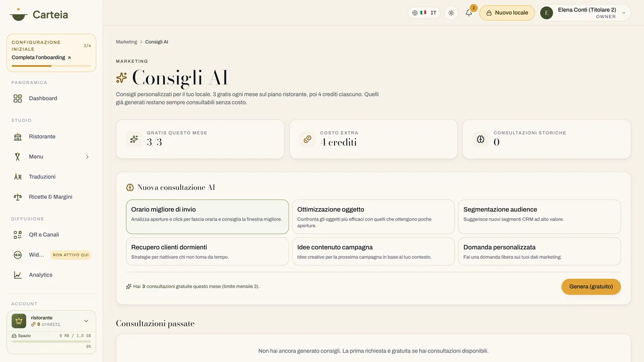Click the Marketing breadcrumb link
This screenshot has height=362, width=644.
coord(126,42)
